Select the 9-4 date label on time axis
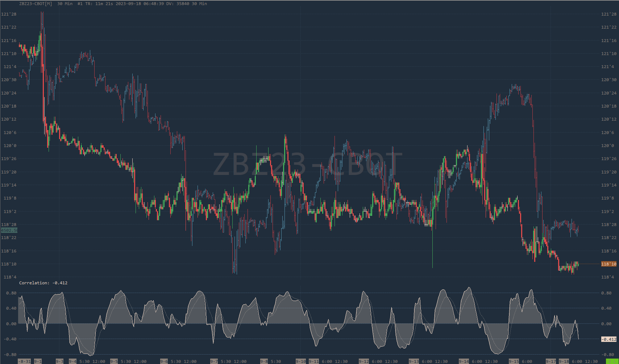 tap(72, 361)
